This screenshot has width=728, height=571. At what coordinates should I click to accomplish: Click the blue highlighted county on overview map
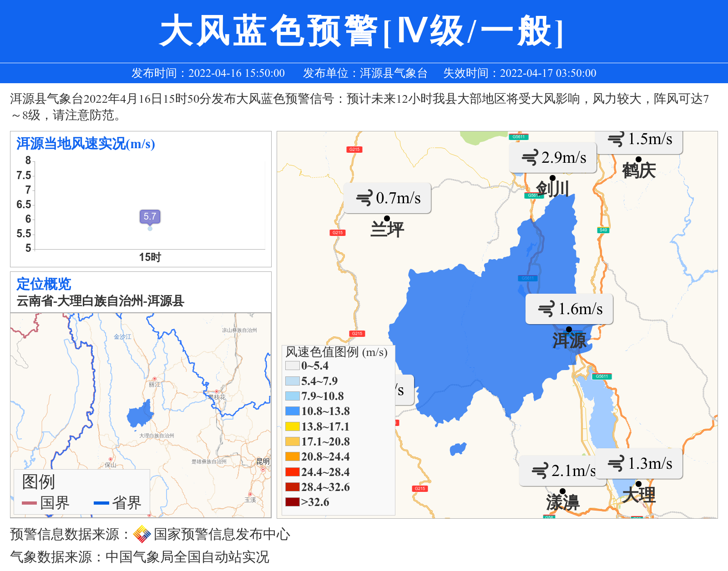[x=140, y=415]
